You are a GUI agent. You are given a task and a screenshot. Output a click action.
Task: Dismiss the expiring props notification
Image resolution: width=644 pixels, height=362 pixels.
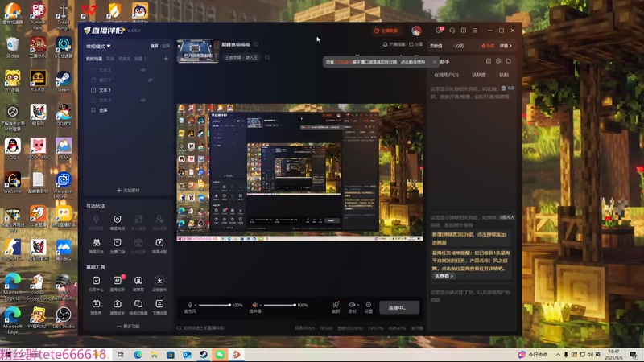tap(435, 62)
